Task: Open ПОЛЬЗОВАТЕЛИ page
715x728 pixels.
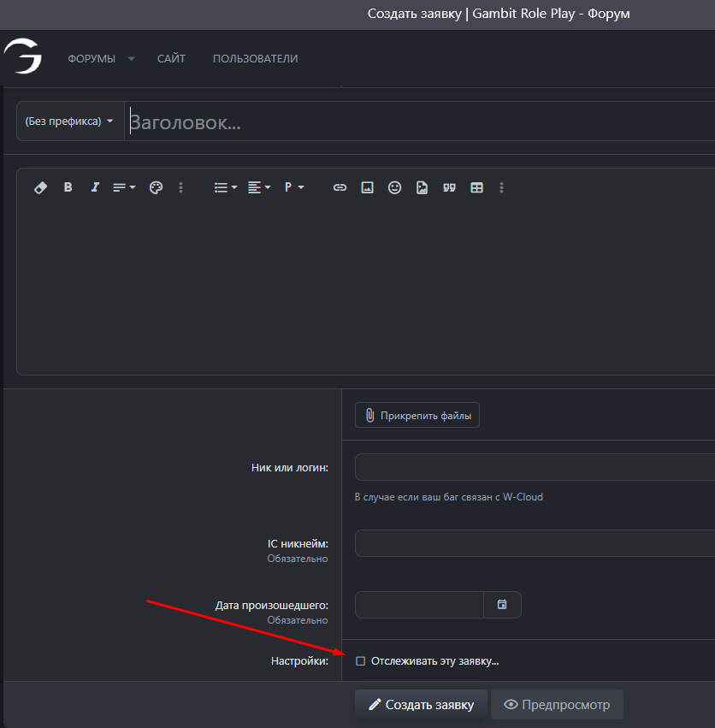Action: (256, 58)
